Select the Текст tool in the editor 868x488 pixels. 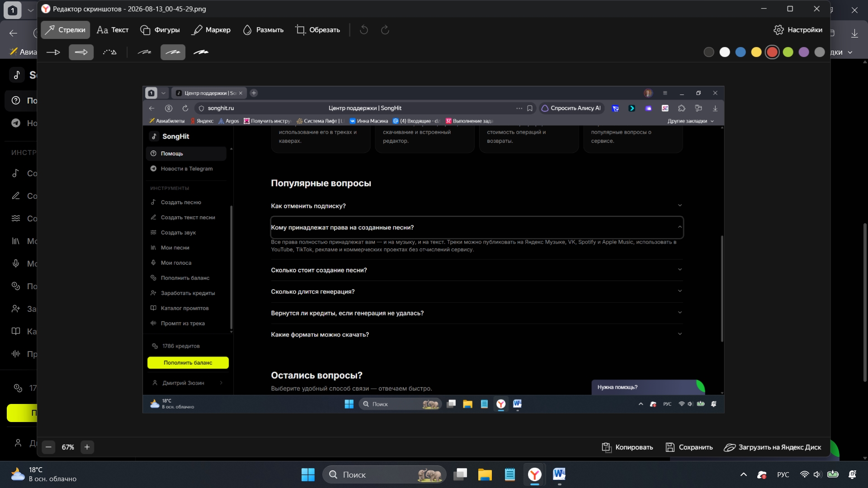pos(113,30)
